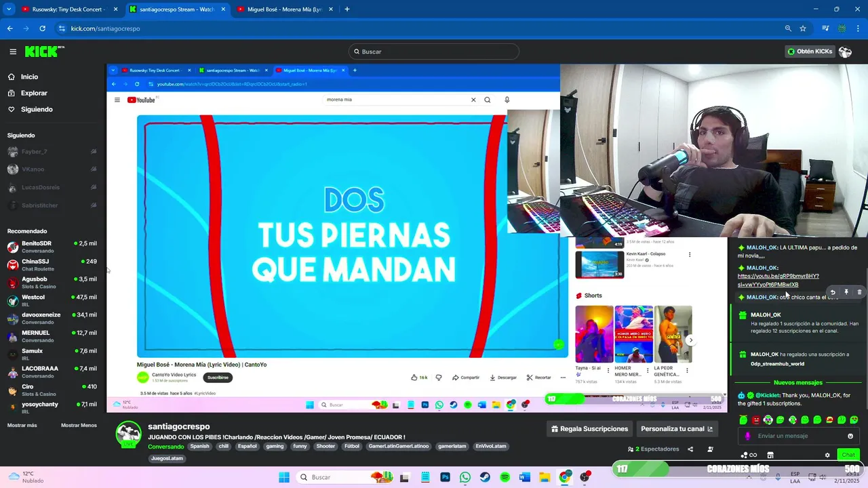868x488 pixels.
Task: Open recommended channel MERNUEL
Action: point(52,337)
